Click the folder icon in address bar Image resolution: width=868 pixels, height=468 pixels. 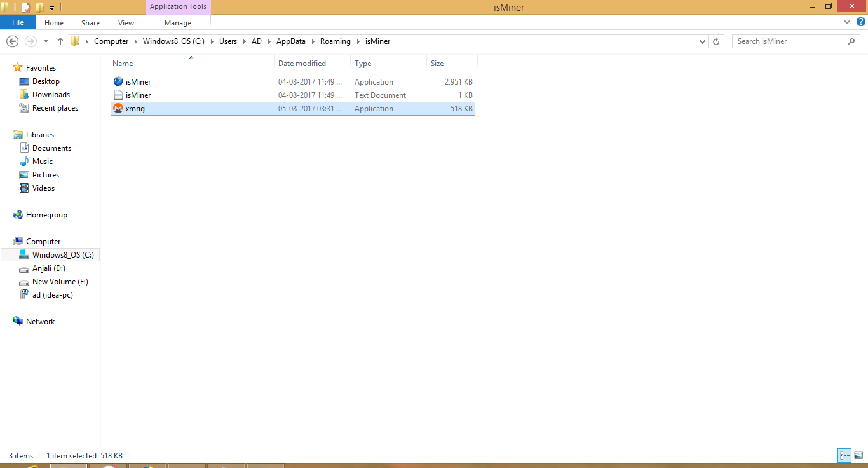click(76, 41)
